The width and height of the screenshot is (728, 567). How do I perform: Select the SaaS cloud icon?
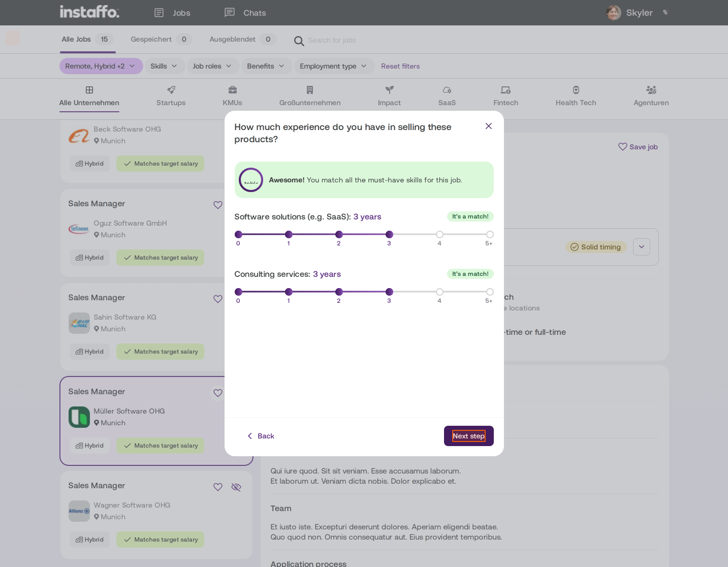point(447,90)
